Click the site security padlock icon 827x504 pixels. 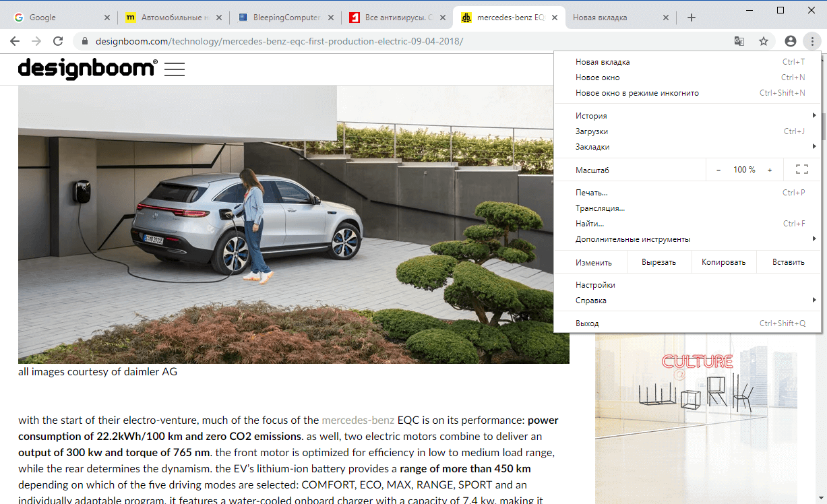tap(84, 41)
